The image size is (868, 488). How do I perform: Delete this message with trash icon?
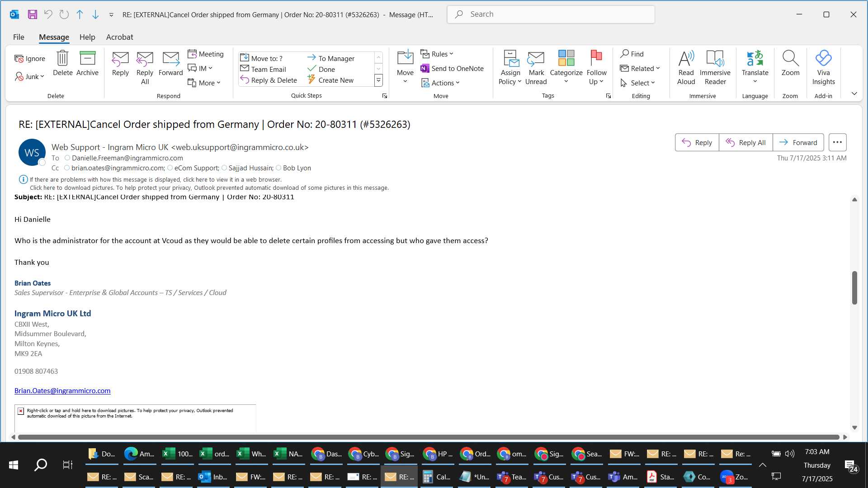62,63
